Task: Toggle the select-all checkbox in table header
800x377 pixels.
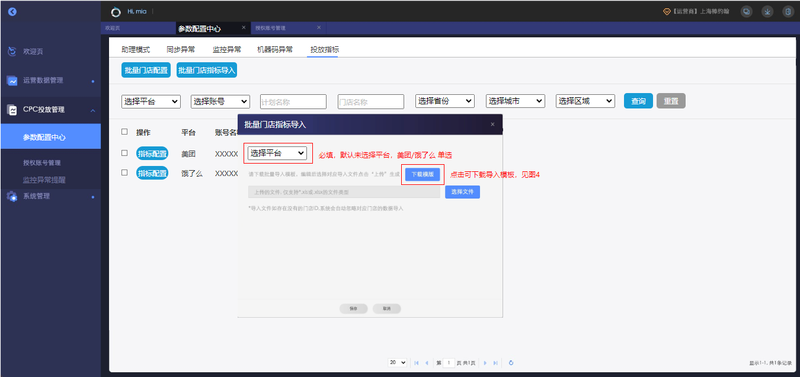Action: click(124, 132)
